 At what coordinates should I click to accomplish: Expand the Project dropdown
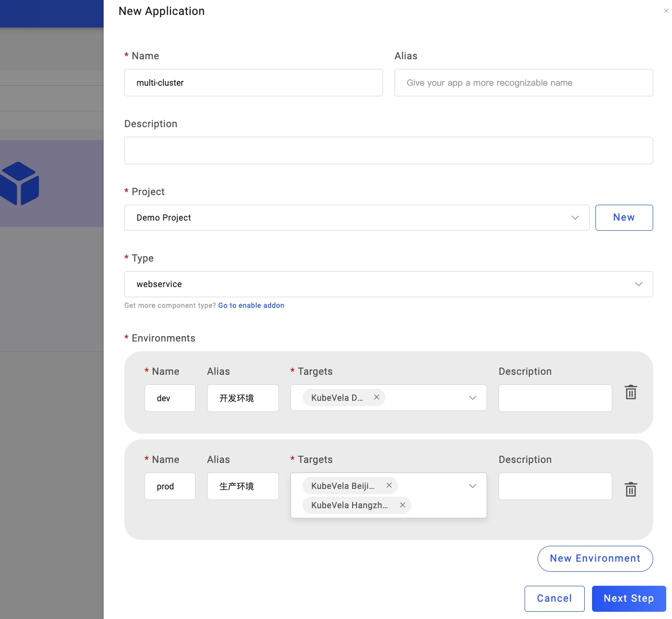pyautogui.click(x=575, y=218)
